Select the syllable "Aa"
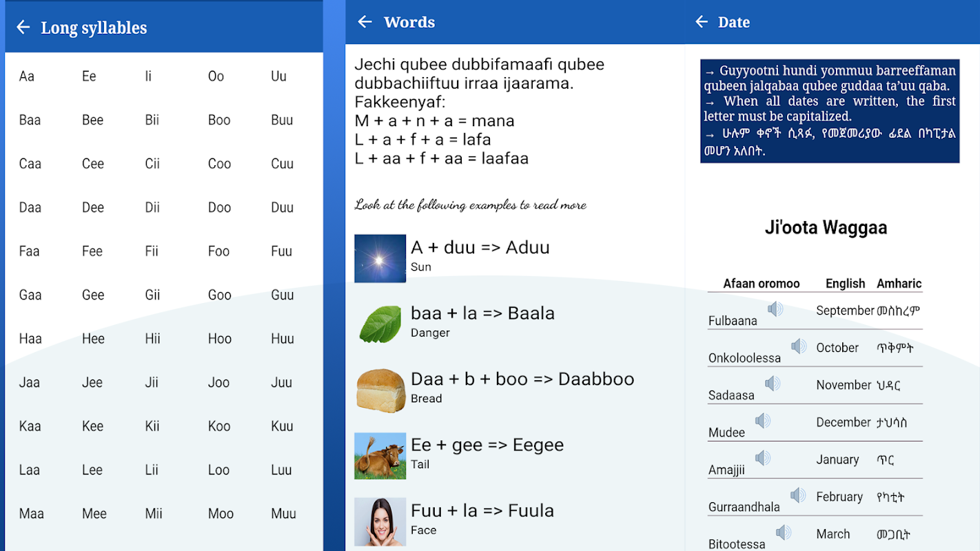This screenshot has width=980, height=551. [x=27, y=76]
